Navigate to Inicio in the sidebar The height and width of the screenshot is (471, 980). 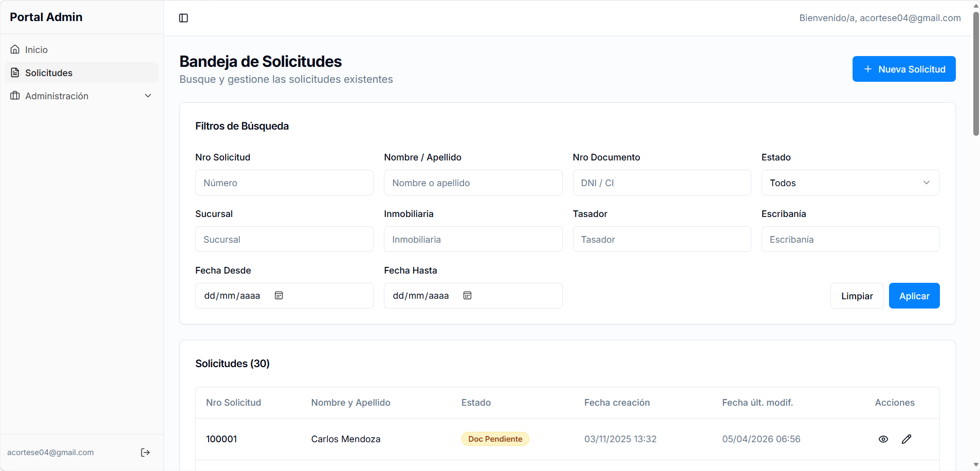coord(36,49)
